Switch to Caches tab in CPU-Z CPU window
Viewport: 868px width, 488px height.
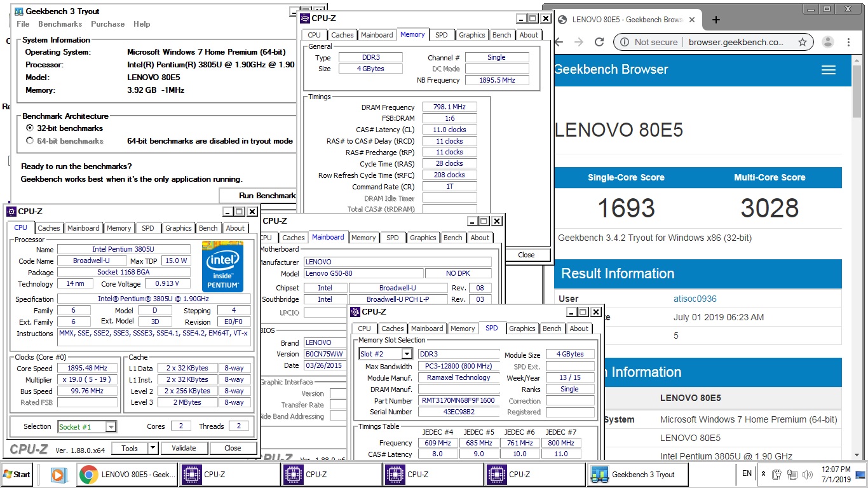(x=49, y=228)
